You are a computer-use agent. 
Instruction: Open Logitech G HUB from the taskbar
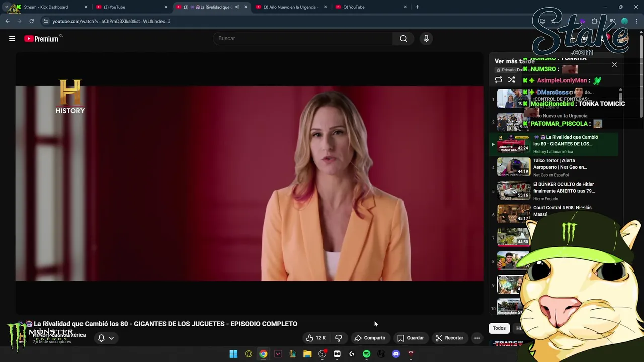pos(352,354)
